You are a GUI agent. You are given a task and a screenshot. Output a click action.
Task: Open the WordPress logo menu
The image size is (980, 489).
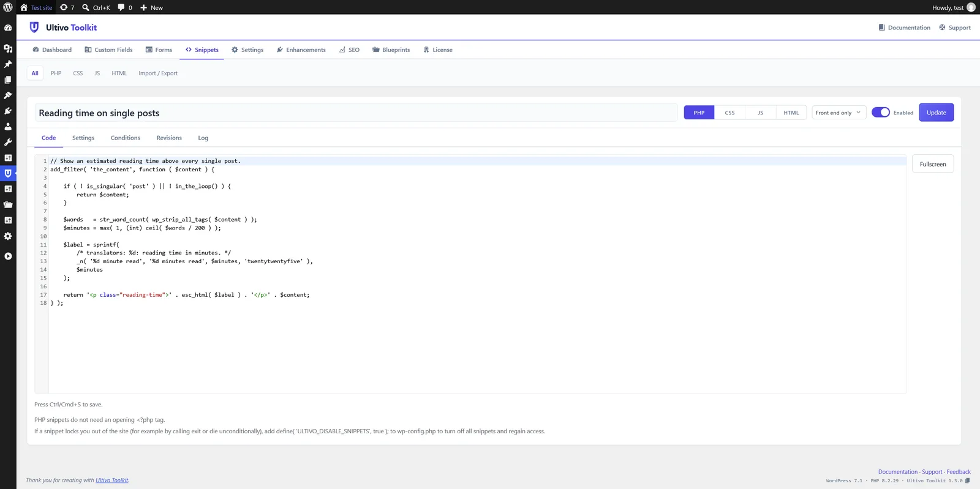pyautogui.click(x=8, y=7)
